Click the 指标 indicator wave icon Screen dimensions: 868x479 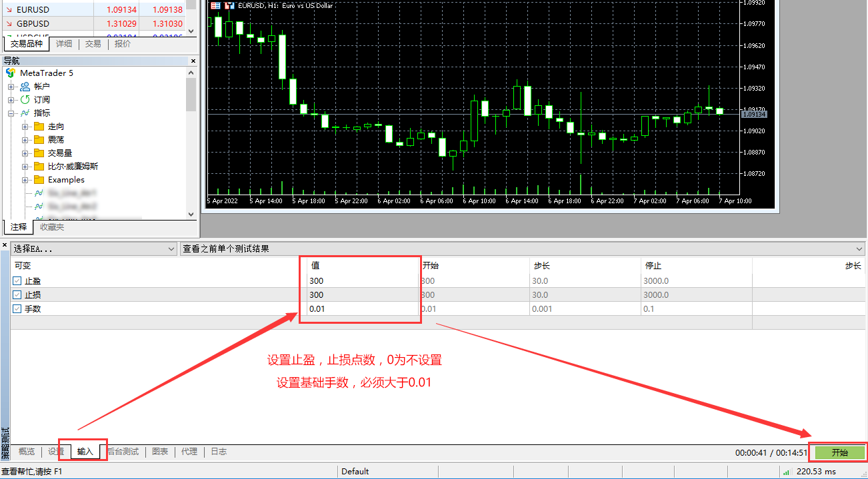coord(25,113)
